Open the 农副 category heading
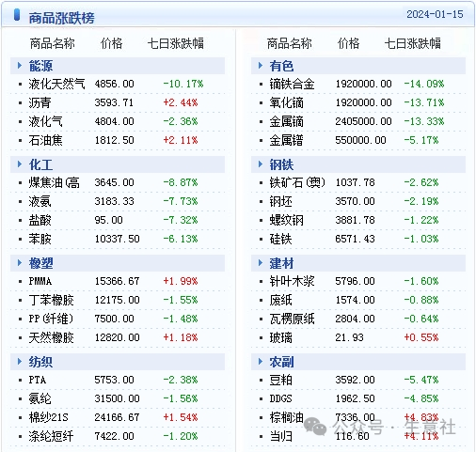The height and width of the screenshot is (452, 476). tap(281, 362)
